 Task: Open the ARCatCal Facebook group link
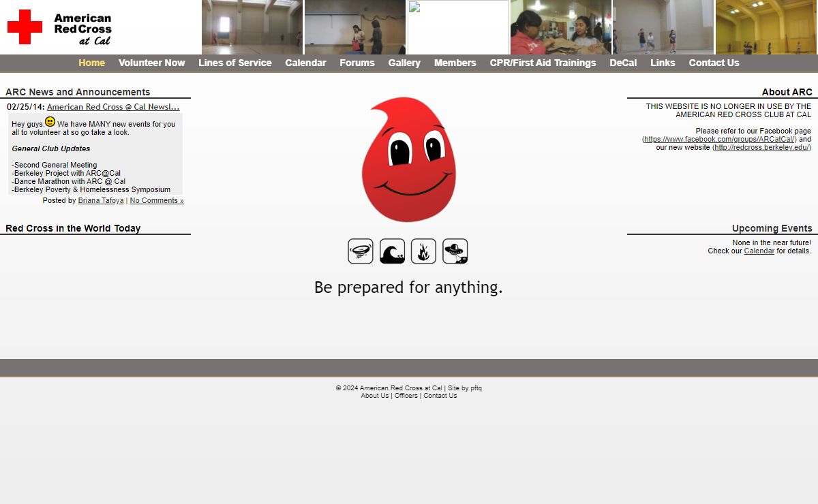pyautogui.click(x=720, y=140)
